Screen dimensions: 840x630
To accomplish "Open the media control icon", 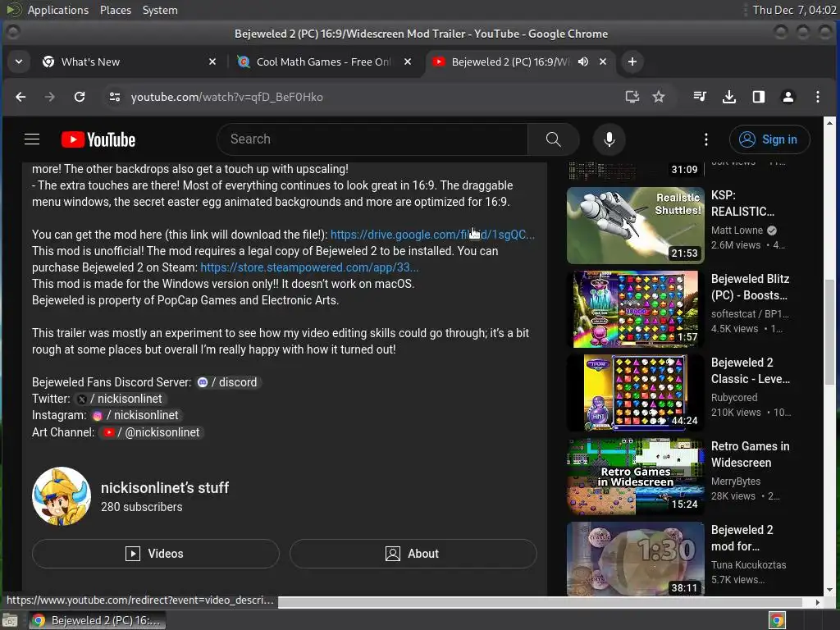I will [x=700, y=97].
